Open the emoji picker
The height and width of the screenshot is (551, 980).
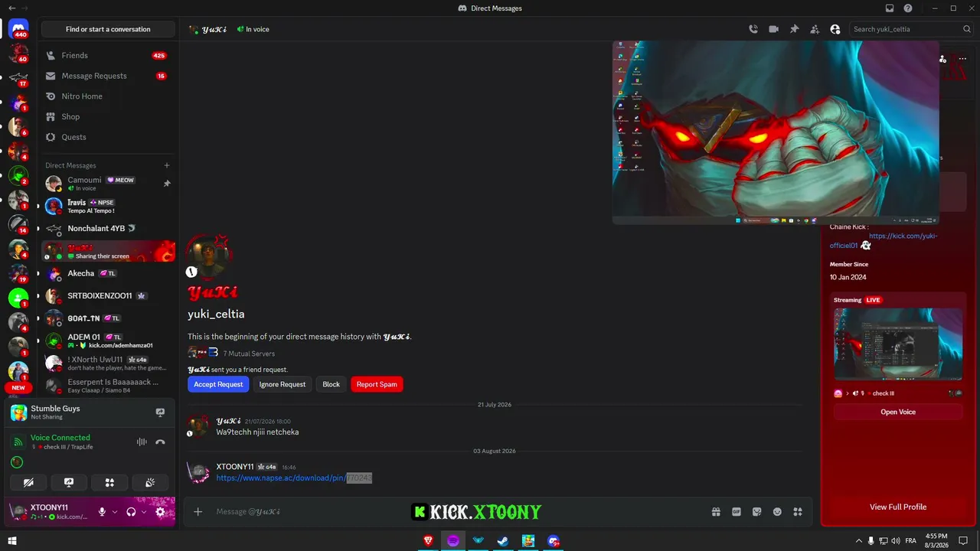coord(777,511)
